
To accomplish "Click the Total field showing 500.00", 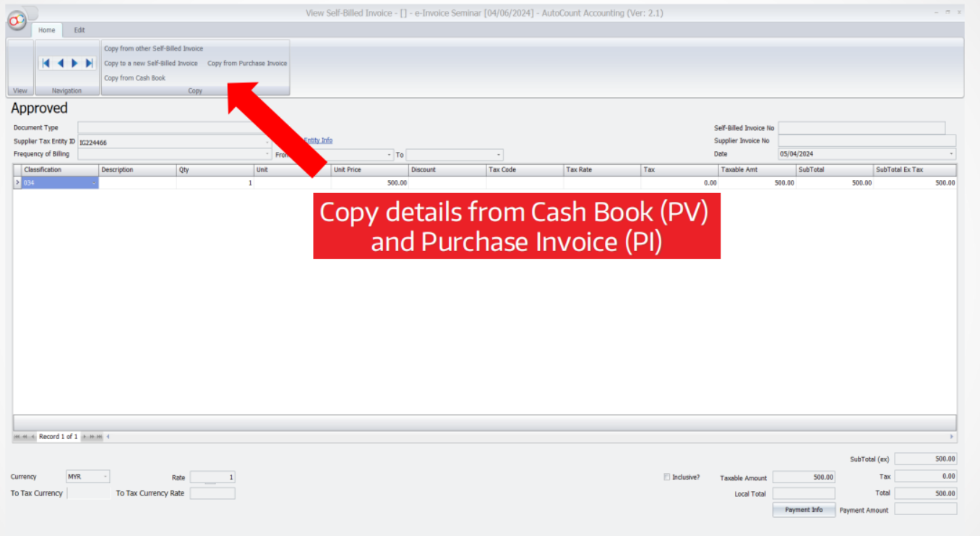I will point(926,493).
